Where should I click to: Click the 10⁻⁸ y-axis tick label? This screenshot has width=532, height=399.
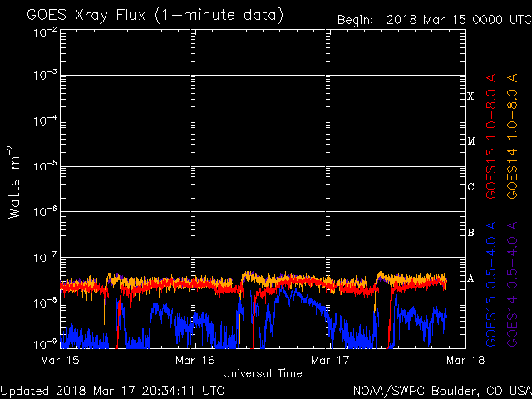click(x=46, y=303)
